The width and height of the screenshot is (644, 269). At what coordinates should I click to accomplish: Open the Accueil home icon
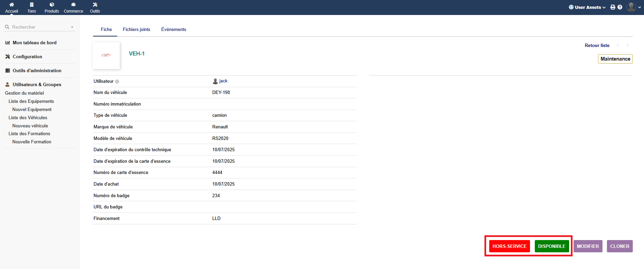pos(12,5)
